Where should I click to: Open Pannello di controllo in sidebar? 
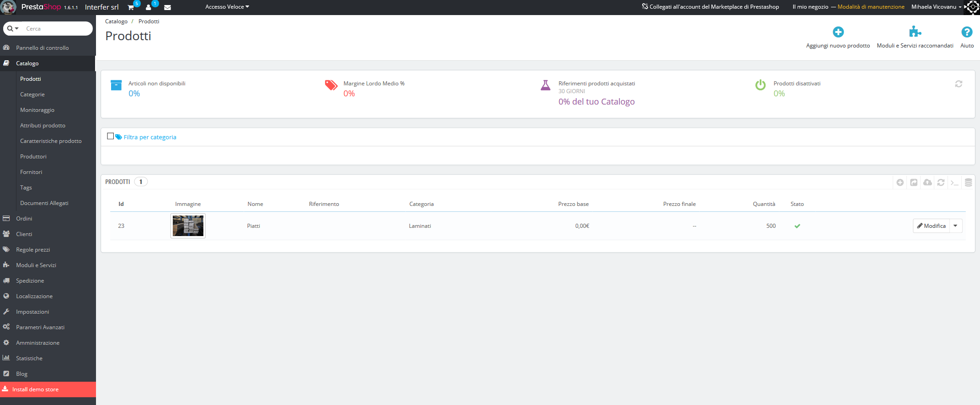pos(48,48)
